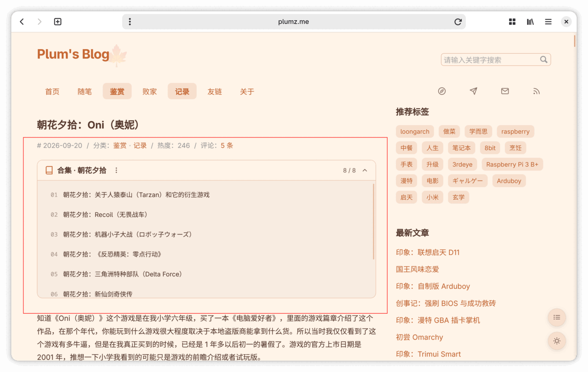Open the RSS feed icon
Image resolution: width=588 pixels, height=372 pixels.
pyautogui.click(x=536, y=91)
